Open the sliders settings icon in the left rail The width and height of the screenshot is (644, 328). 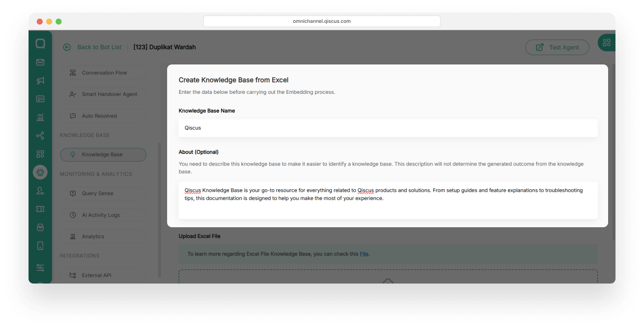coord(40,268)
